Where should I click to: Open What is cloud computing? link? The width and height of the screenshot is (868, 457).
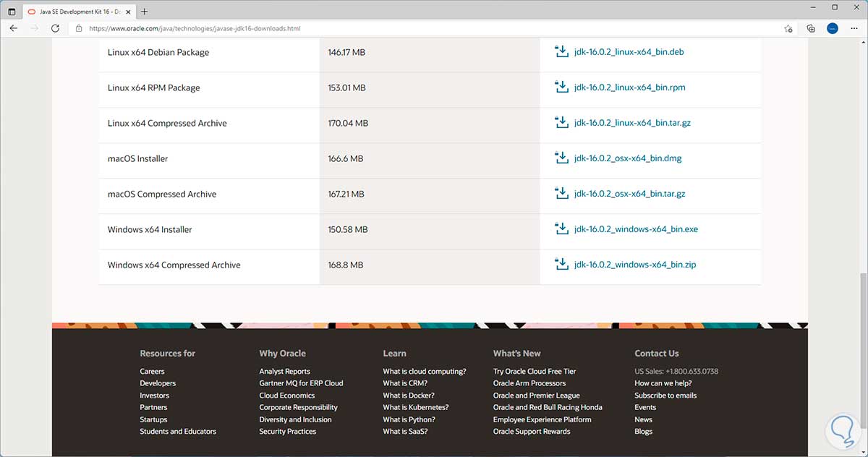(x=425, y=372)
